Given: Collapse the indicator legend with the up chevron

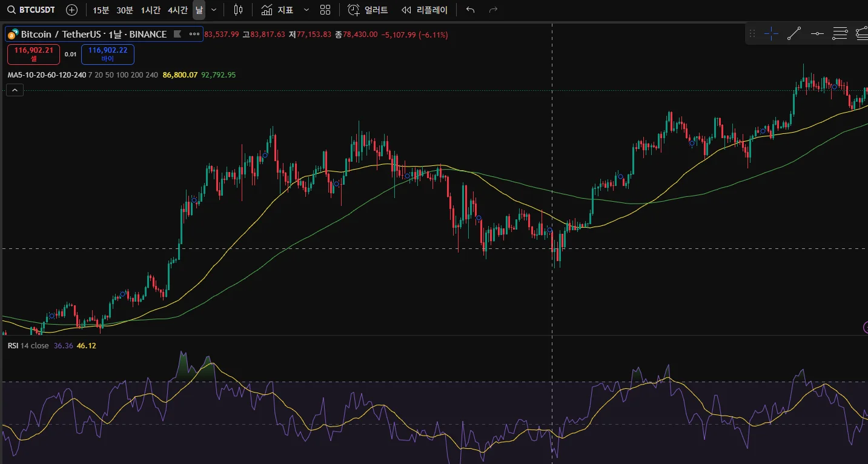Looking at the screenshot, I should pyautogui.click(x=15, y=90).
